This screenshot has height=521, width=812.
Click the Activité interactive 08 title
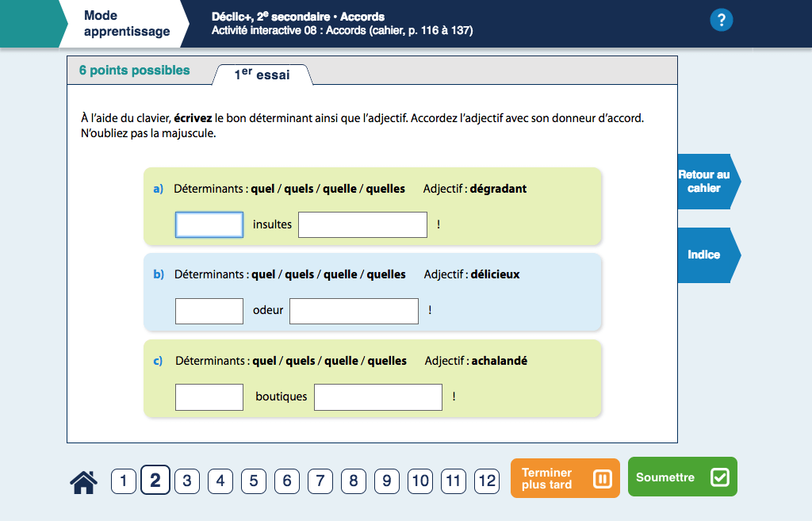coord(342,31)
